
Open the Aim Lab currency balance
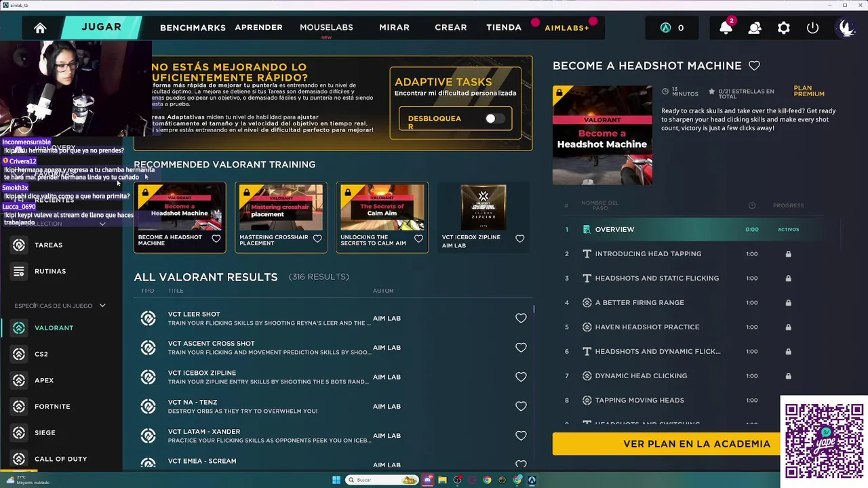click(x=672, y=28)
